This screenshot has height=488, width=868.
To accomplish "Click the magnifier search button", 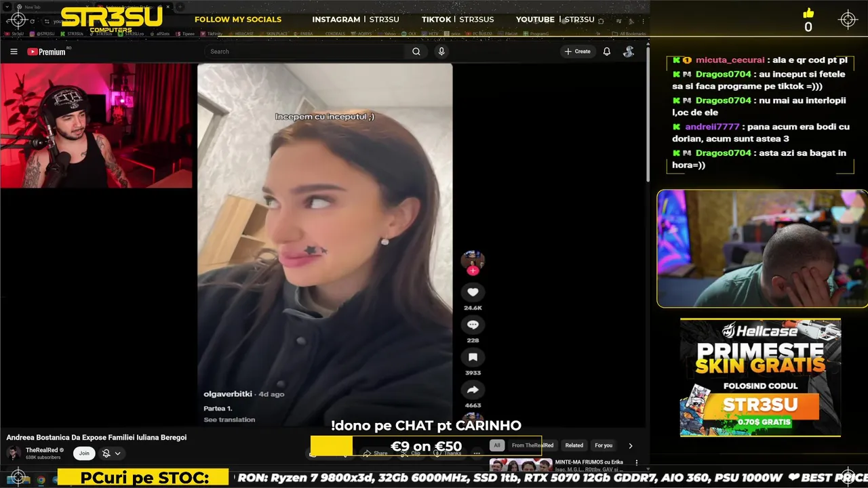I will [x=416, y=52].
